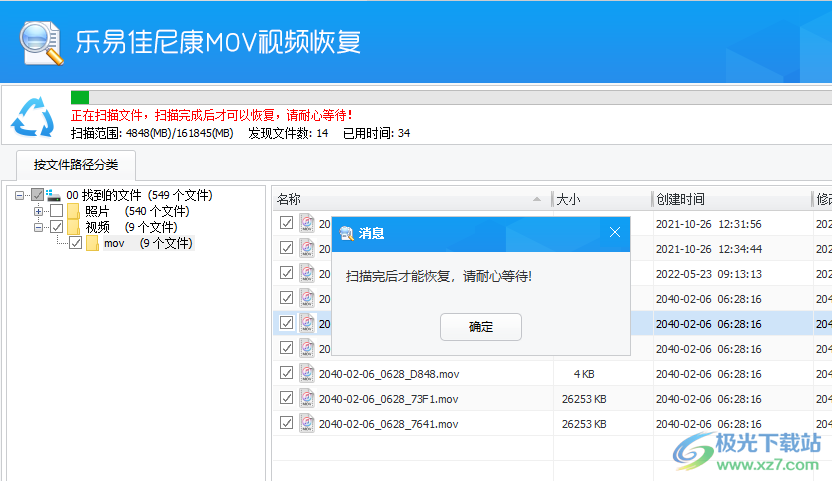Click the 发现文件数: 14 status text
The image size is (832, 481).
288,133
